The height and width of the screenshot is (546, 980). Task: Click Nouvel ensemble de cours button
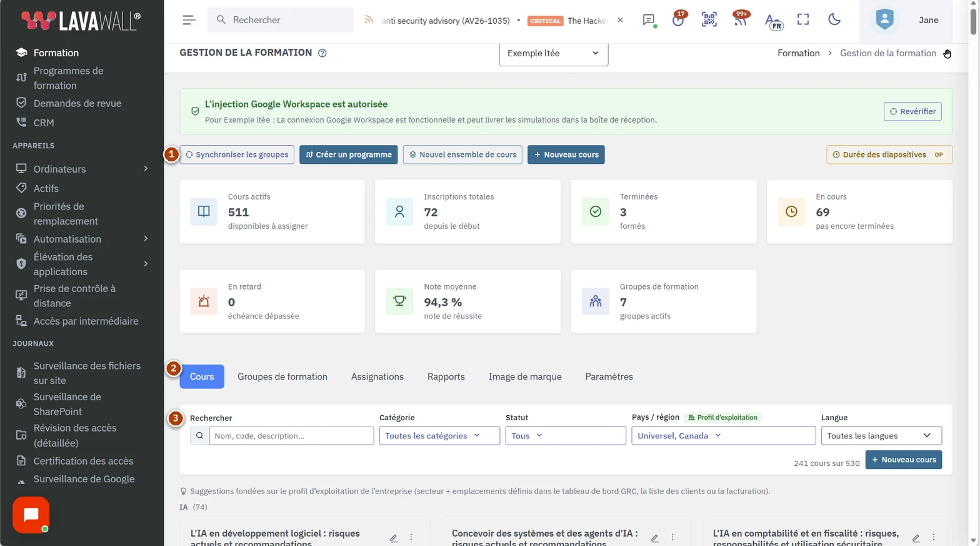pyautogui.click(x=463, y=154)
